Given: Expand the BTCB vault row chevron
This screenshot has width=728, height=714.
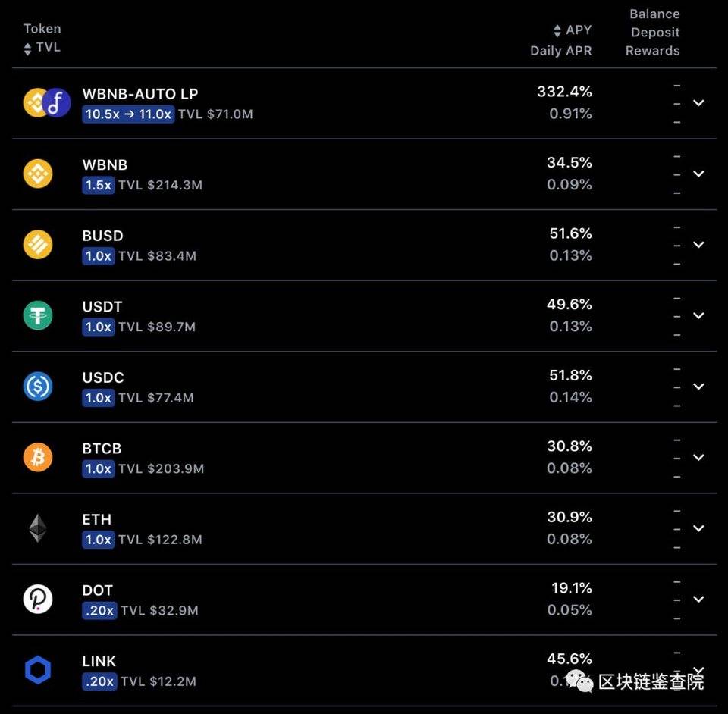Looking at the screenshot, I should (x=698, y=457).
